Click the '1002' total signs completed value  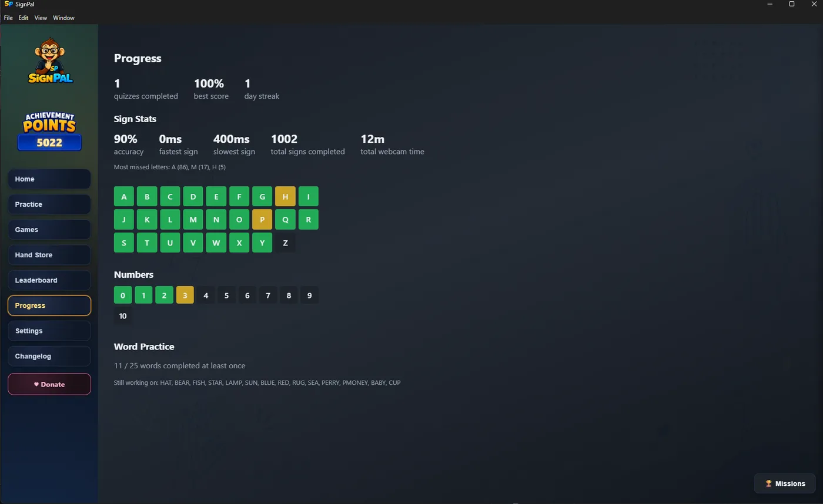[284, 139]
